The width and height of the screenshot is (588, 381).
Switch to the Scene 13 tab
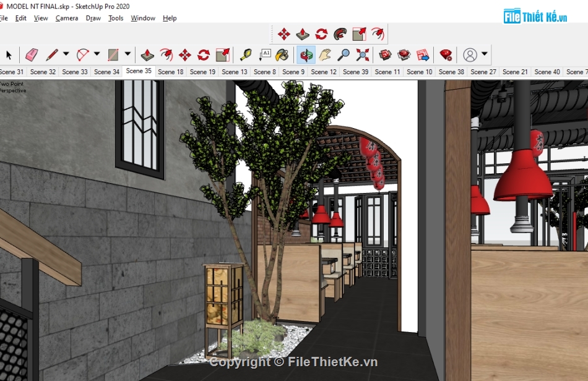point(235,72)
